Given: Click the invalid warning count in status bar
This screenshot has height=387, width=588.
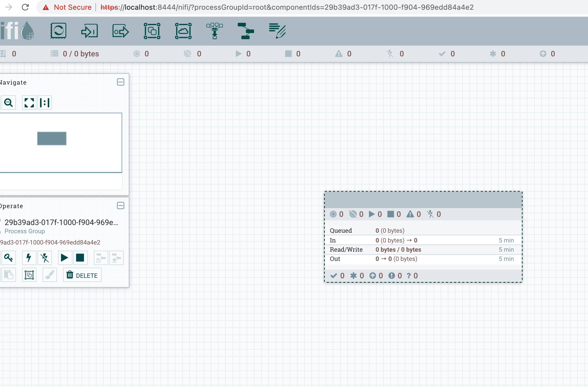Looking at the screenshot, I should [344, 54].
